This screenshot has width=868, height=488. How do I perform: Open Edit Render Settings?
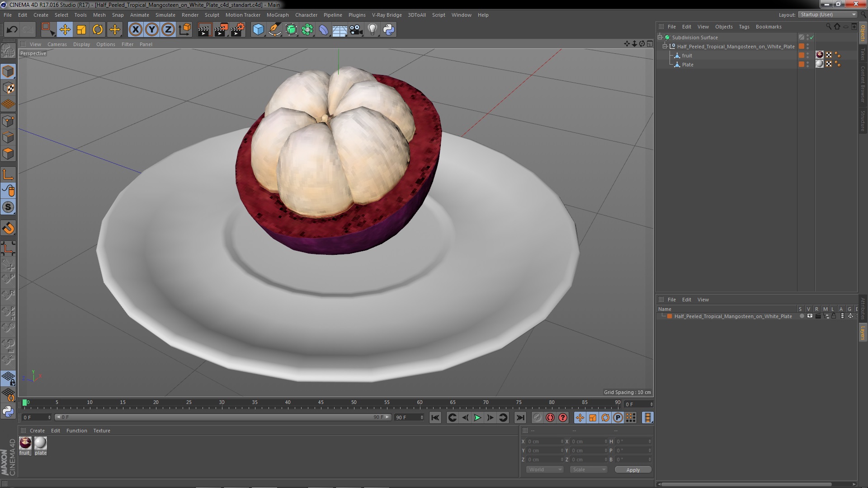pos(238,30)
